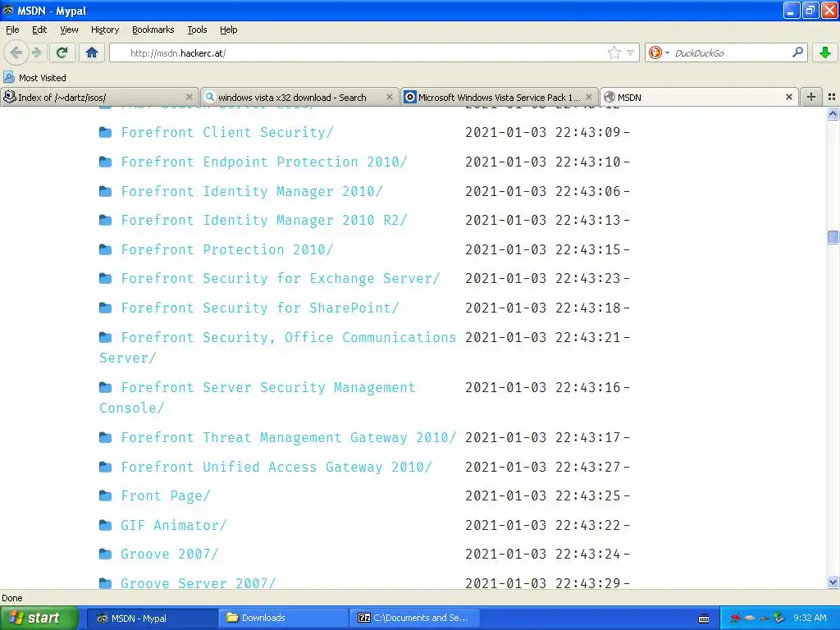Open Forefront Identity Manager 2010 R2 link

[x=264, y=220]
